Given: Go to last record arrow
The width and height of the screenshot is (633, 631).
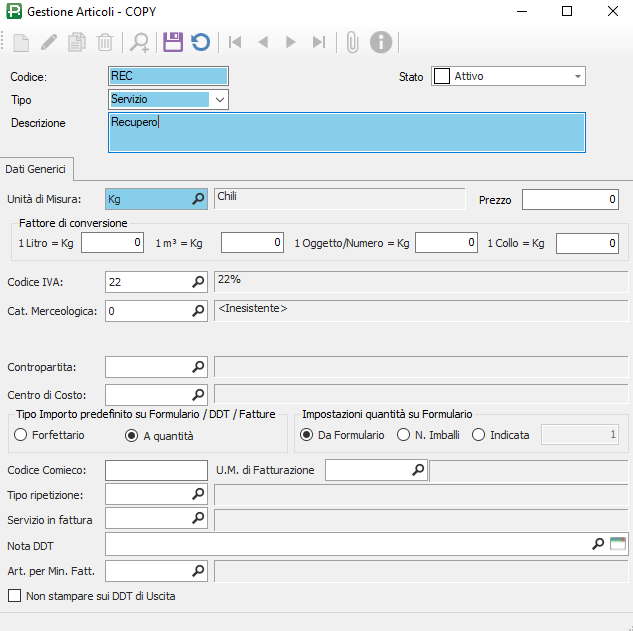Looking at the screenshot, I should [319, 42].
